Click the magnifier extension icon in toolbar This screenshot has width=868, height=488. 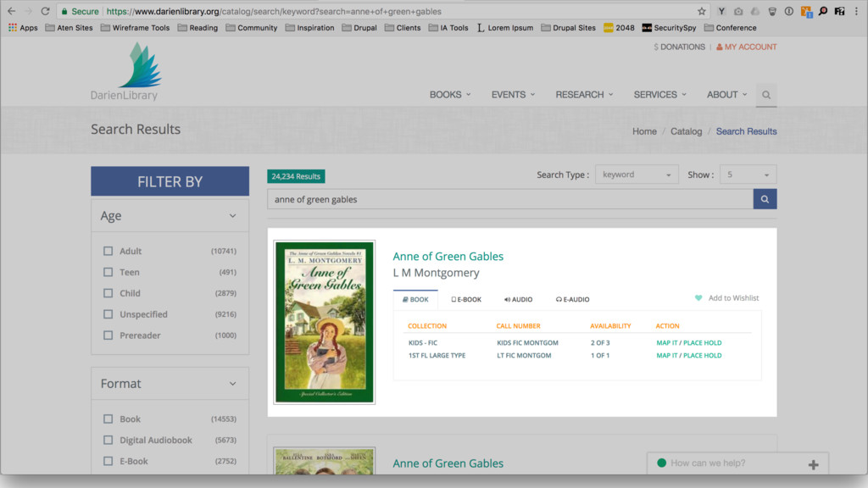(x=822, y=11)
